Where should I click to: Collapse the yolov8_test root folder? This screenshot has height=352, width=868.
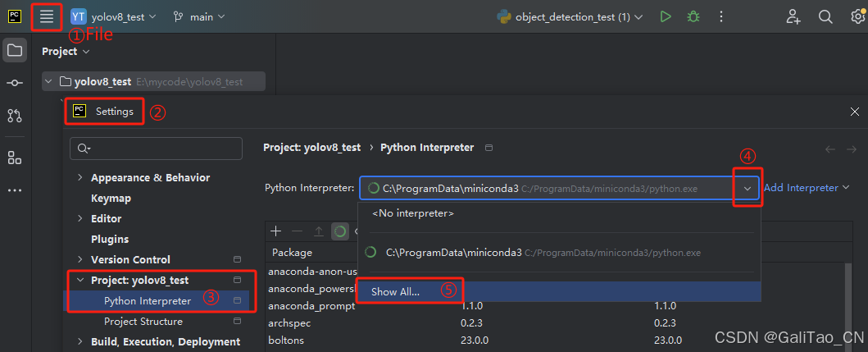49,82
